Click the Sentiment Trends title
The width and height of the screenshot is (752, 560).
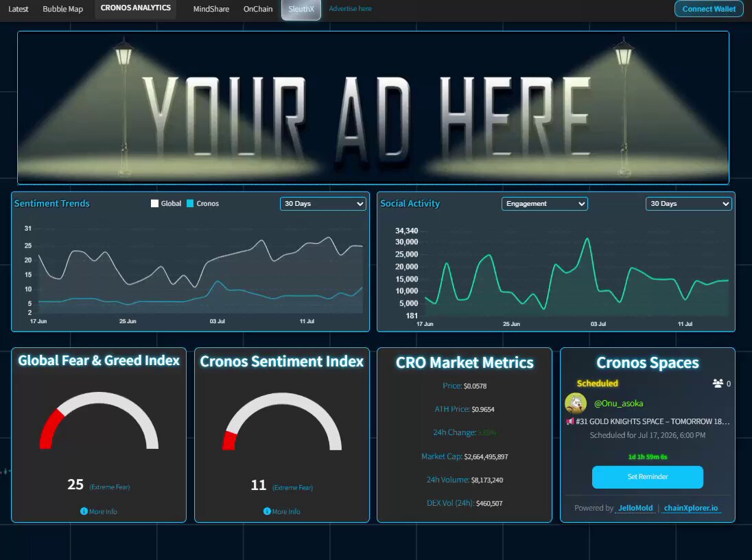pyautogui.click(x=51, y=203)
